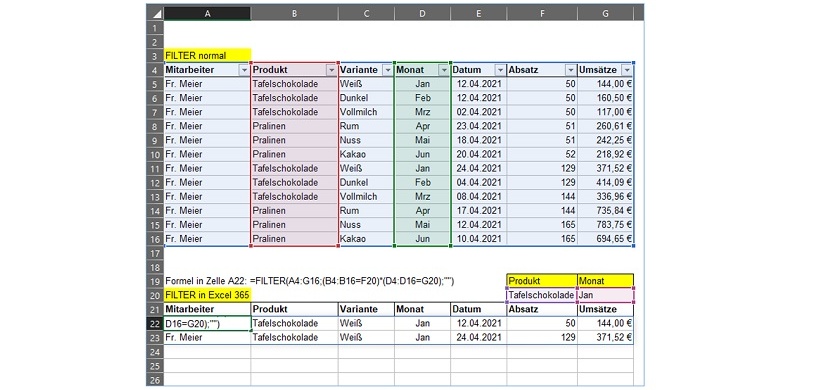The image size is (820, 390).
Task: Open the Mitarbeiter column filter dropdown
Action: point(244,70)
